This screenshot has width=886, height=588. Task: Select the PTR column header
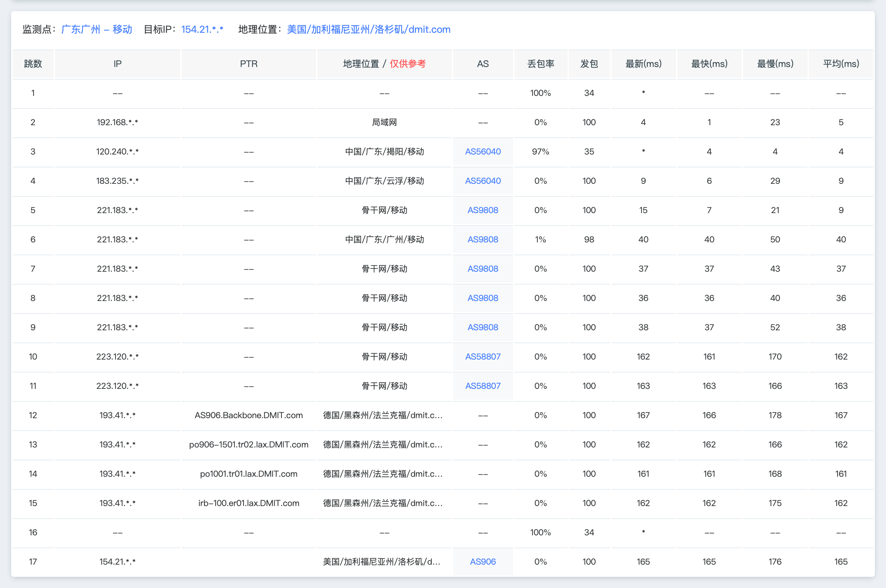pos(248,64)
